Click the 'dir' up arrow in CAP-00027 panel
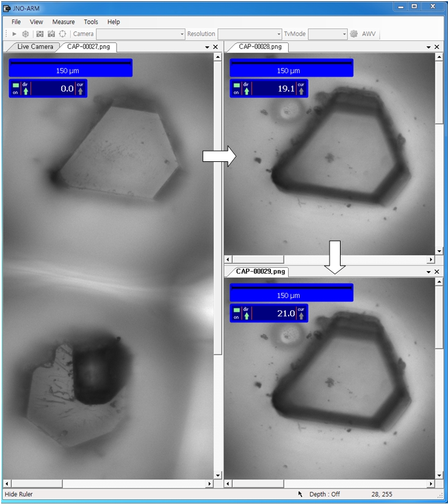This screenshot has width=448, height=504. click(x=25, y=91)
